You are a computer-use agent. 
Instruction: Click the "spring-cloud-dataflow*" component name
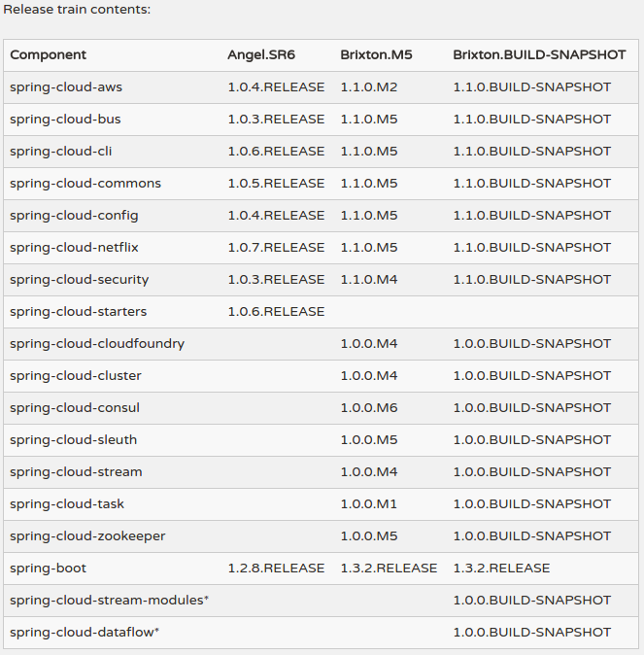point(85,632)
